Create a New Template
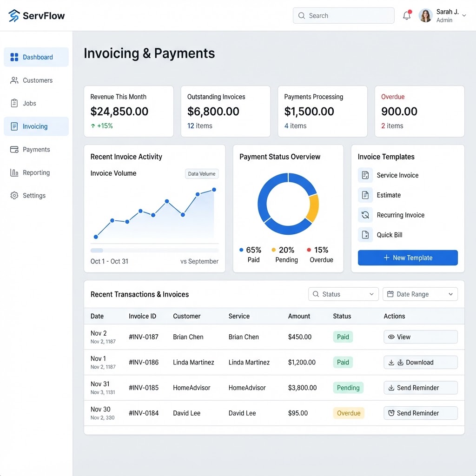 click(408, 258)
